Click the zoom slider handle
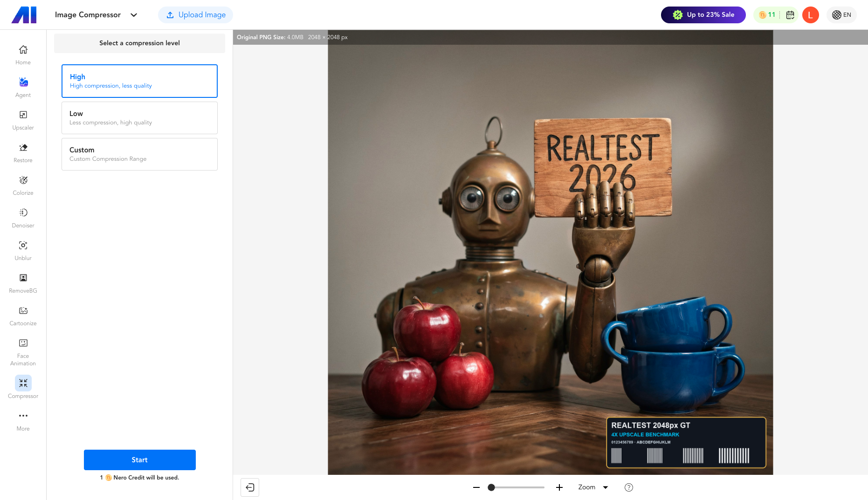 tap(491, 487)
